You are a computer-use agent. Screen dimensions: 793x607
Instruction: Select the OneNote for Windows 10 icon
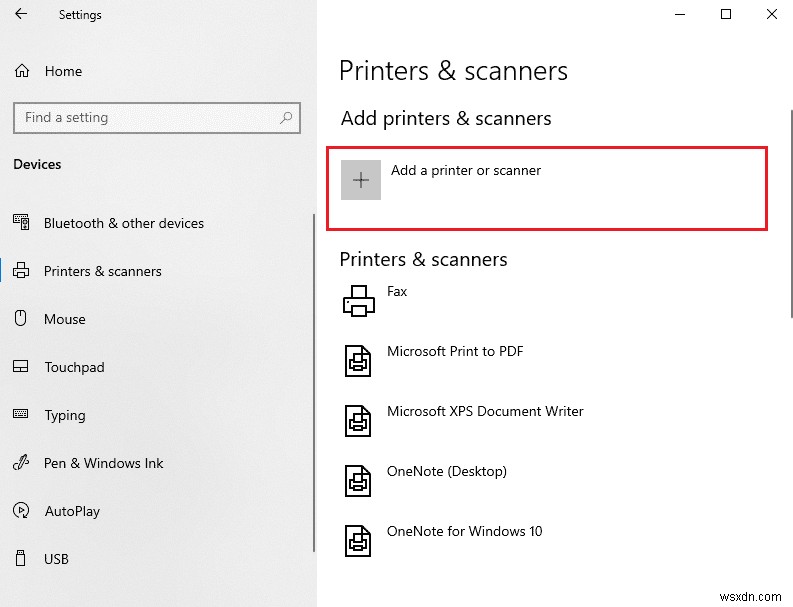[x=358, y=541]
